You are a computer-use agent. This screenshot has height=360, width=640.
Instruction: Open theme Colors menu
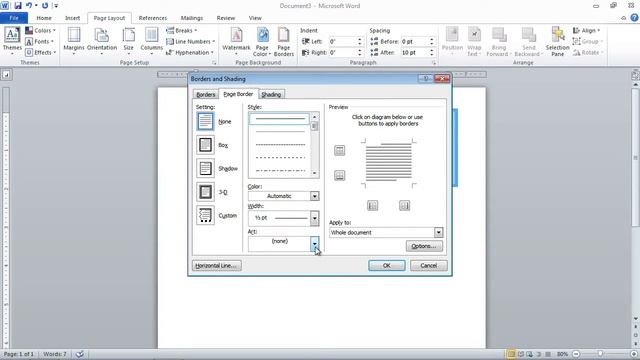coord(40,31)
